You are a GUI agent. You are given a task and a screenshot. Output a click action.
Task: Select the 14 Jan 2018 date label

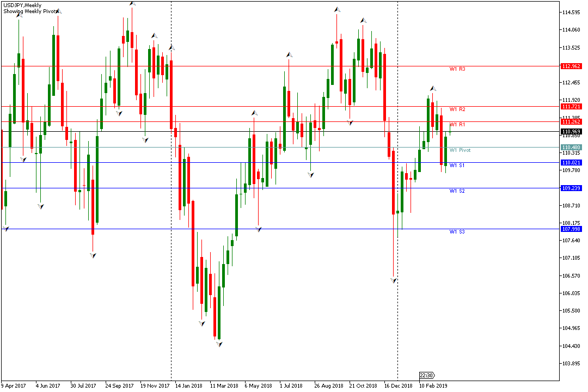188,385
